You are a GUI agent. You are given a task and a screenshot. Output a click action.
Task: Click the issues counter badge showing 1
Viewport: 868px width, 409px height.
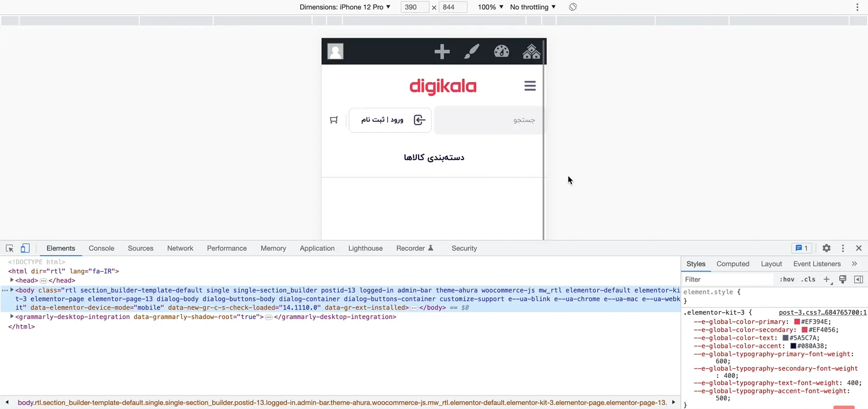click(802, 248)
